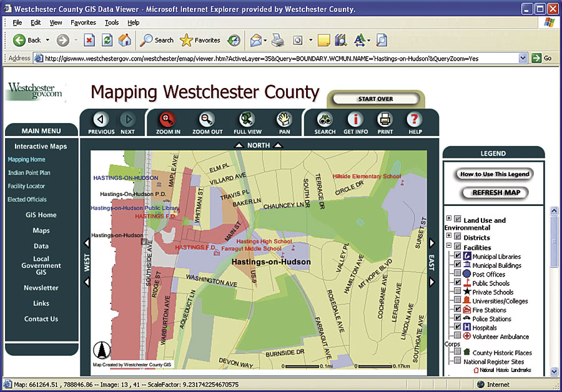Open the File menu
This screenshot has width=562, height=392.
pos(17,22)
